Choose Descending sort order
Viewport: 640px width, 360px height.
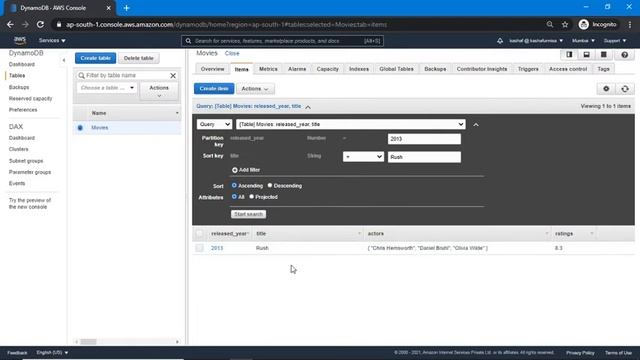pos(270,185)
